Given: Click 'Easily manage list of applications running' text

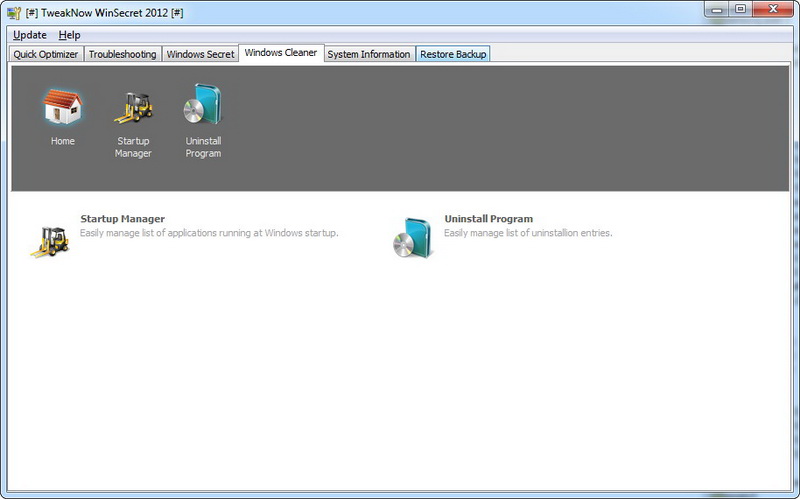Looking at the screenshot, I should [209, 233].
